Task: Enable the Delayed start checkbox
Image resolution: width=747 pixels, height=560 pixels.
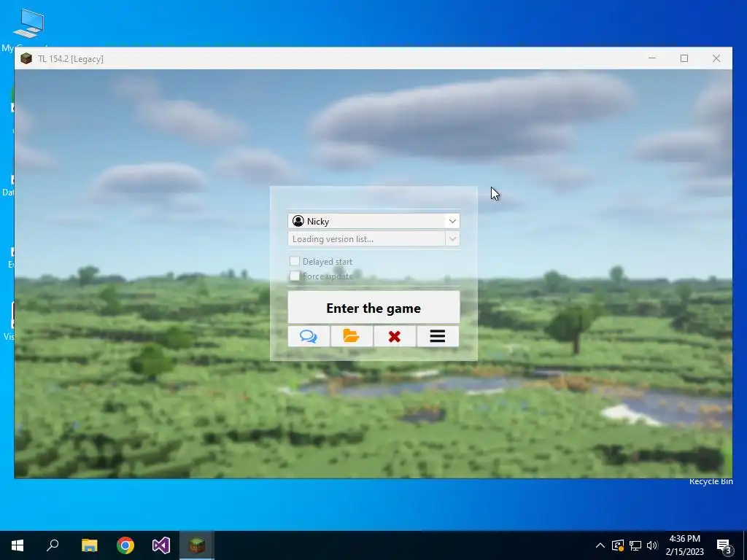Action: click(295, 261)
